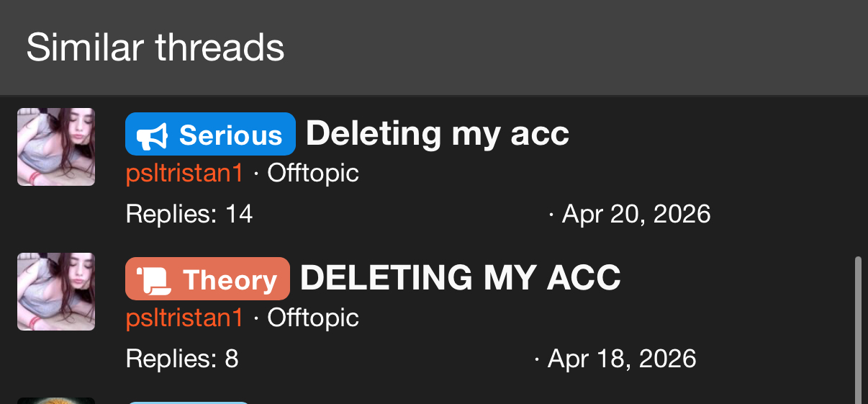The image size is (868, 404).
Task: Open the "DELETING MY ACC" Theory thread title
Action: (460, 278)
